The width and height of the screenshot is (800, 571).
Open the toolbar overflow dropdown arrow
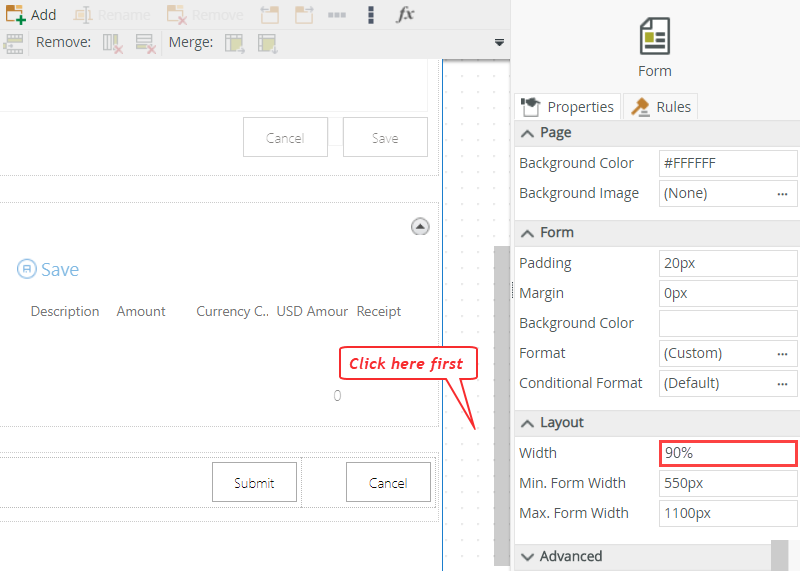click(499, 42)
